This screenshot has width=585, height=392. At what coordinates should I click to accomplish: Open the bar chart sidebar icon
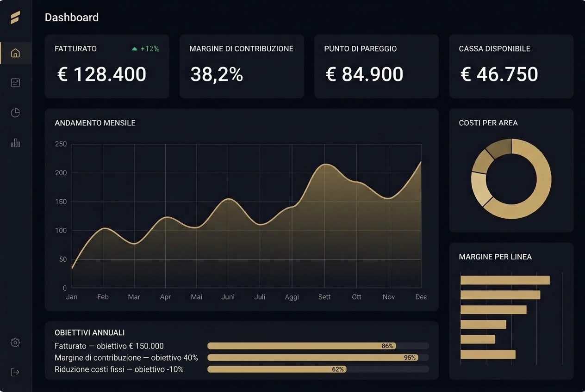[15, 142]
